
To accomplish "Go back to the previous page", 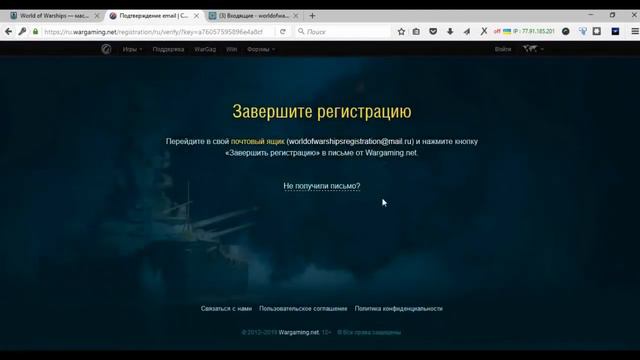I will click(8, 31).
